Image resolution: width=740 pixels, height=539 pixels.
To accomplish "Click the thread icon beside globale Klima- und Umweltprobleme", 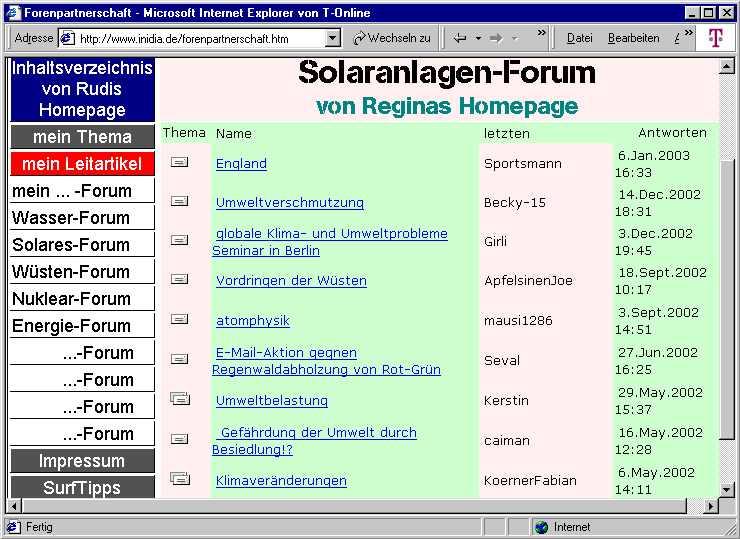I will pyautogui.click(x=179, y=240).
